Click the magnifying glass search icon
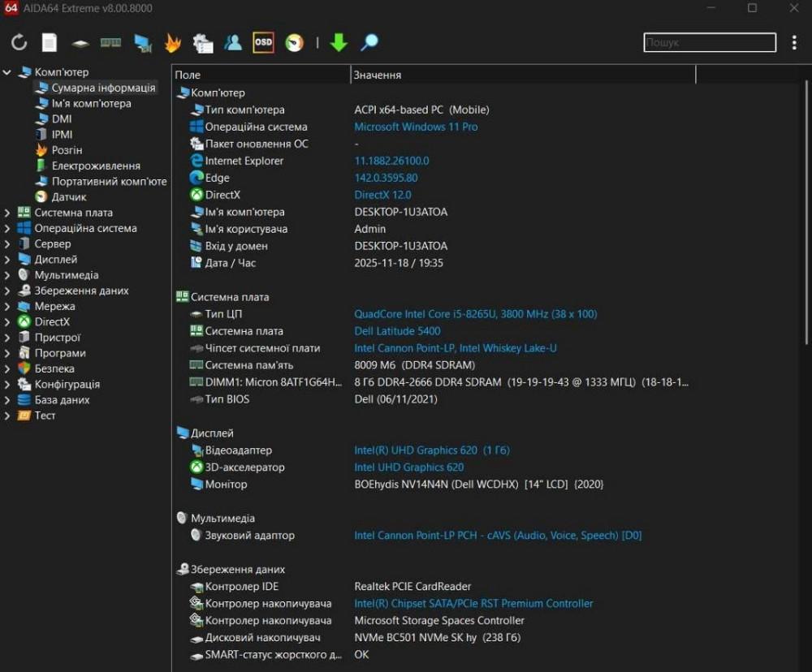This screenshot has width=812, height=672. 369,42
